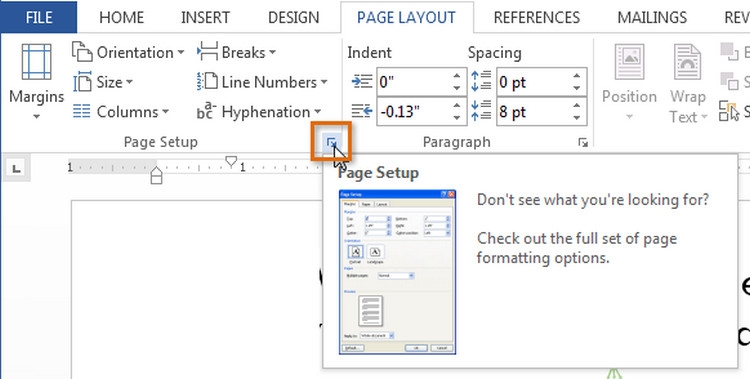Viewport: 750px width, 379px height.
Task: Switch to the HOME tab
Action: (x=121, y=18)
